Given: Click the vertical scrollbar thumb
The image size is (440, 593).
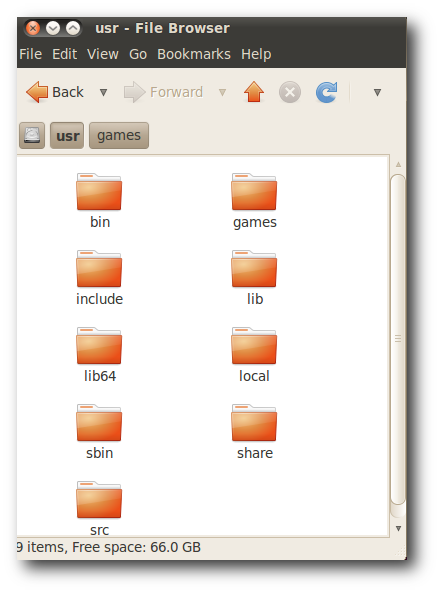Looking at the screenshot, I should 398,339.
